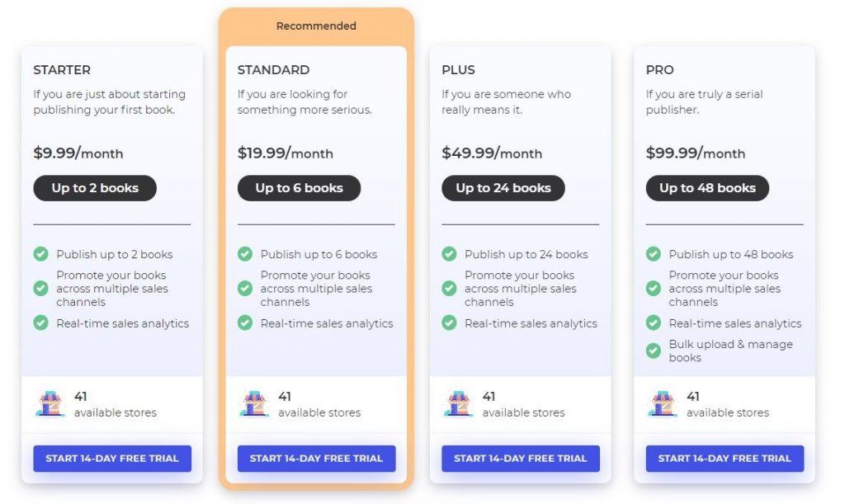Choose the Up to 48 books pill
This screenshot has width=845, height=504.
[x=707, y=188]
